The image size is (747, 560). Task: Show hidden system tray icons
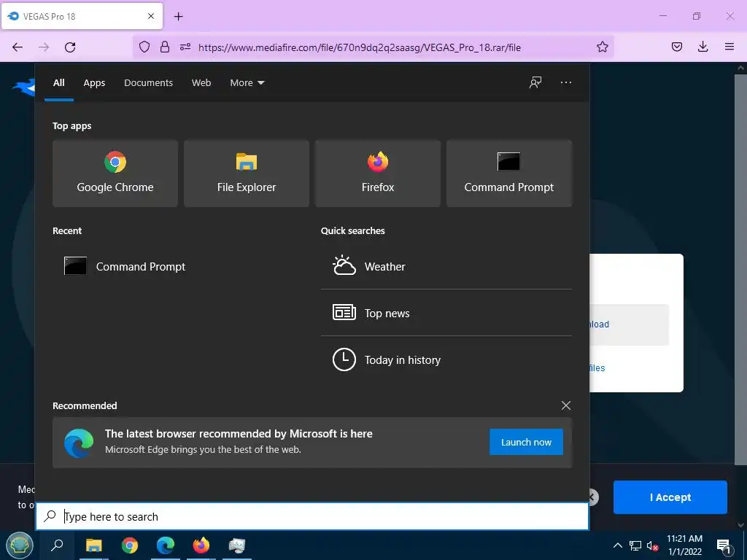(x=617, y=545)
